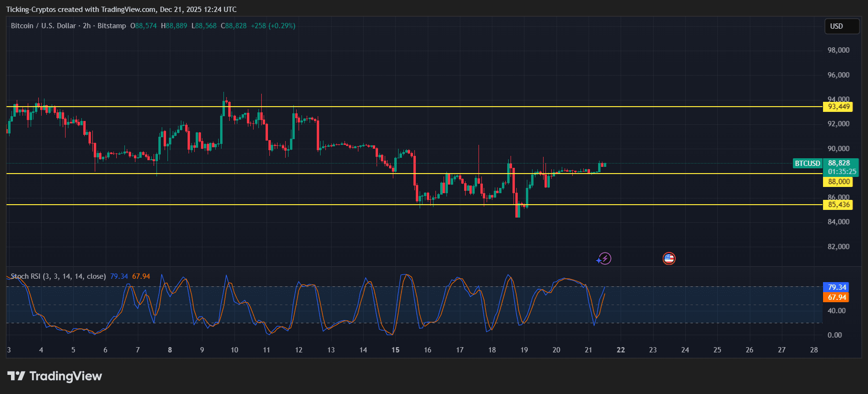Click date 6 on the time axis

(105, 350)
